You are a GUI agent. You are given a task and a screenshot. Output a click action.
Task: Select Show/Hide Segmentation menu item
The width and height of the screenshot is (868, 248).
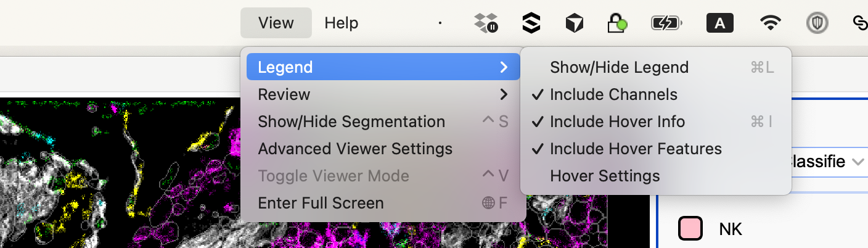click(351, 122)
